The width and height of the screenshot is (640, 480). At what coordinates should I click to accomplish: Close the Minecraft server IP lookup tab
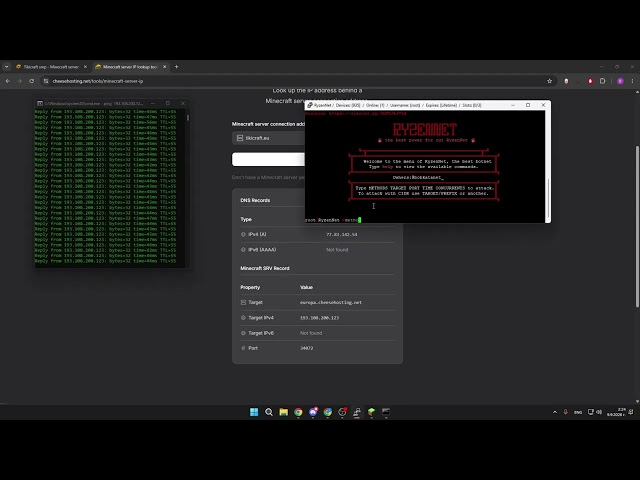(x=164, y=67)
